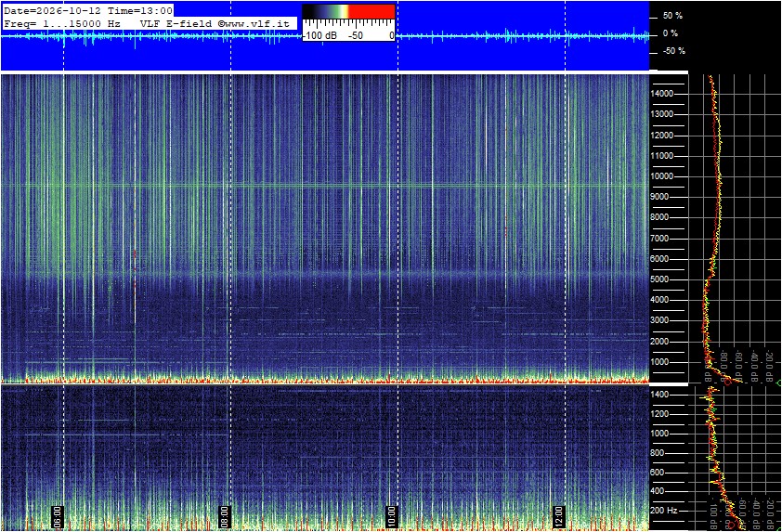This screenshot has height=532, width=782.
Task: Click the 0 % amplitude axis label
Action: coord(670,33)
